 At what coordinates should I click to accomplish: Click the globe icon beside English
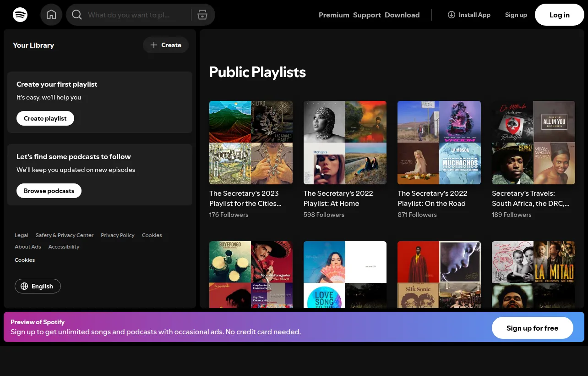(x=24, y=286)
